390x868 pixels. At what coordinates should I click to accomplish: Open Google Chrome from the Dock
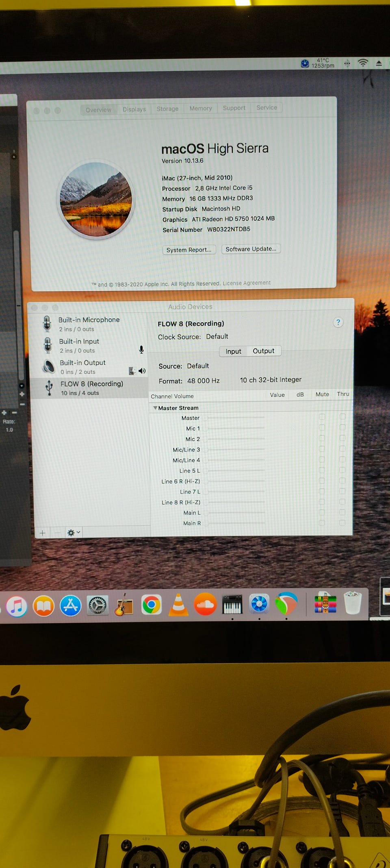(x=151, y=605)
